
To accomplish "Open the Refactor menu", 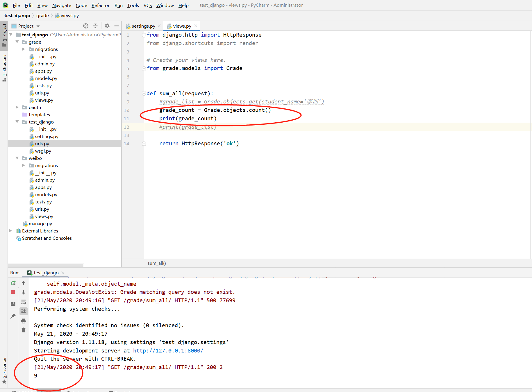I will point(101,5).
